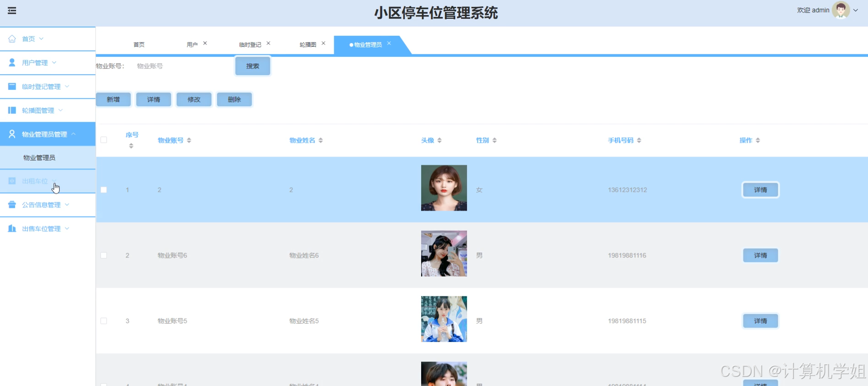Sort by 序号 column arrows

pyautogui.click(x=131, y=146)
